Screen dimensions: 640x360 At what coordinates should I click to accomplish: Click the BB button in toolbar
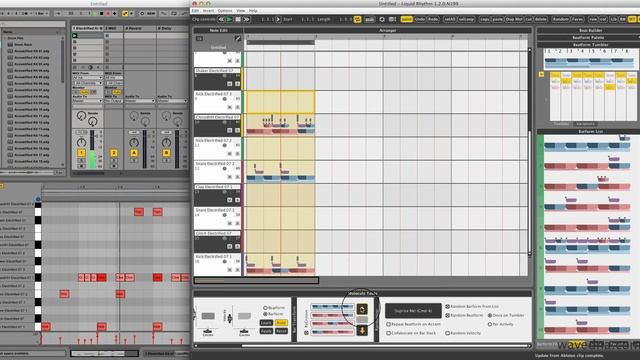coord(623,19)
